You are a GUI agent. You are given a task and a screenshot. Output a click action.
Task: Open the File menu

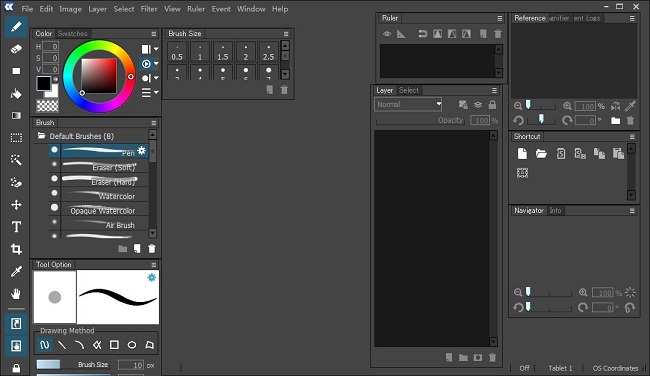pyautogui.click(x=27, y=9)
